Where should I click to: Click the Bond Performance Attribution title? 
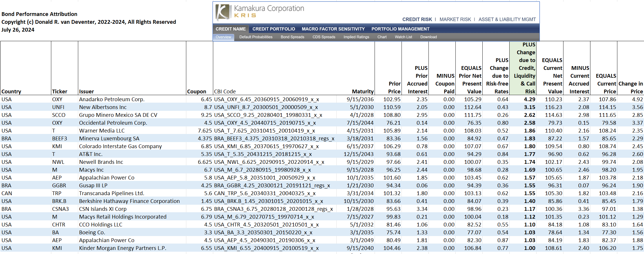39,14
